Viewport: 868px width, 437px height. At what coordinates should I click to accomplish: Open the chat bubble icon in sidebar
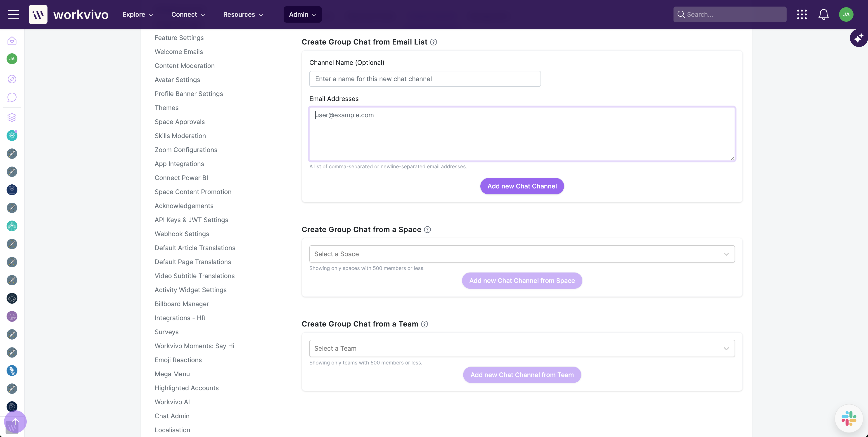pos(12,97)
